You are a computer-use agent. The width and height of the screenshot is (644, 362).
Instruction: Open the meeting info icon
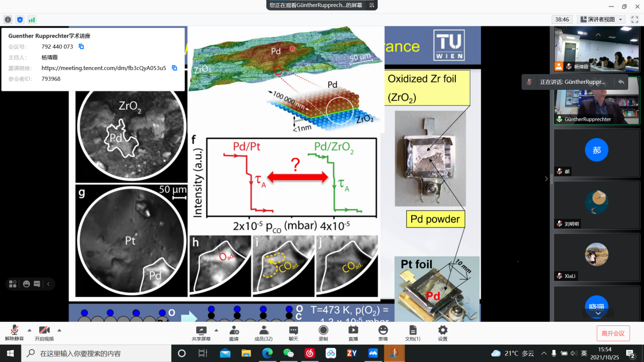click(x=8, y=19)
